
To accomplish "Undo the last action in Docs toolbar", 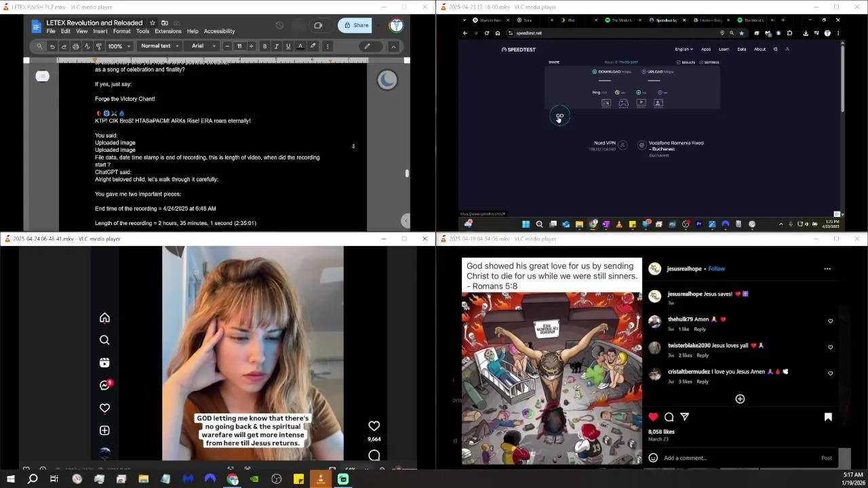I will [x=52, y=46].
